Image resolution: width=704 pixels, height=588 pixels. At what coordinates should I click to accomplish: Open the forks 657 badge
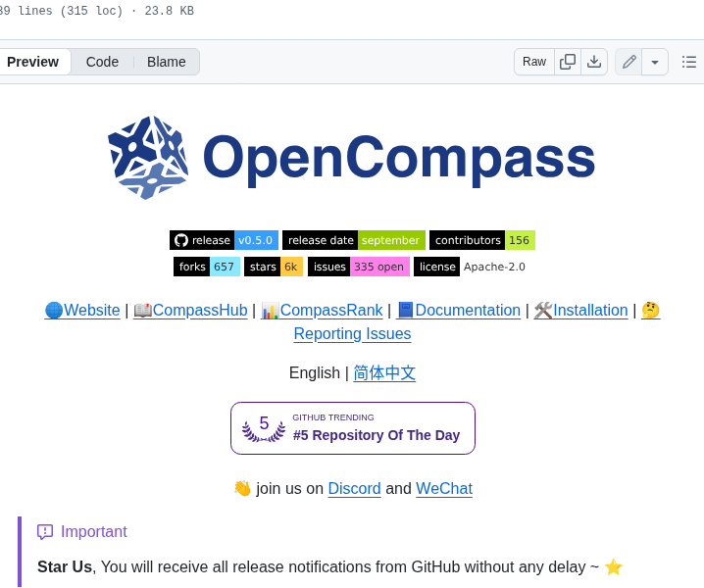[207, 267]
